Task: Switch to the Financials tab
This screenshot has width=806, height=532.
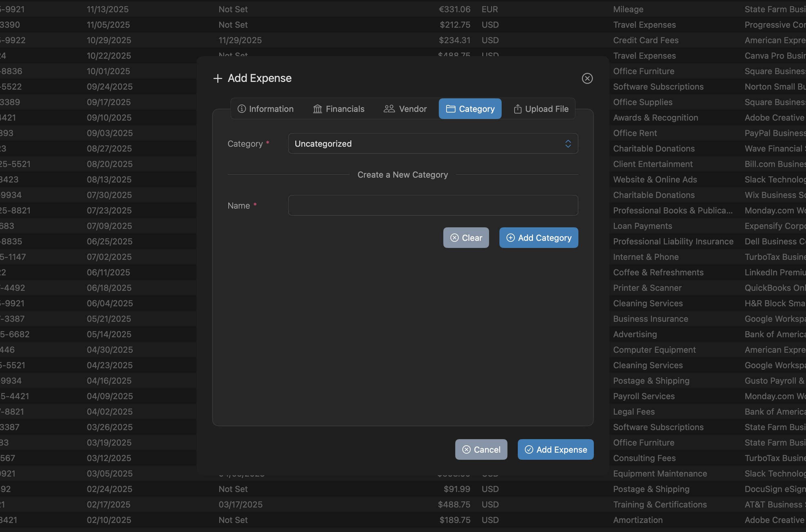Action: [x=339, y=109]
